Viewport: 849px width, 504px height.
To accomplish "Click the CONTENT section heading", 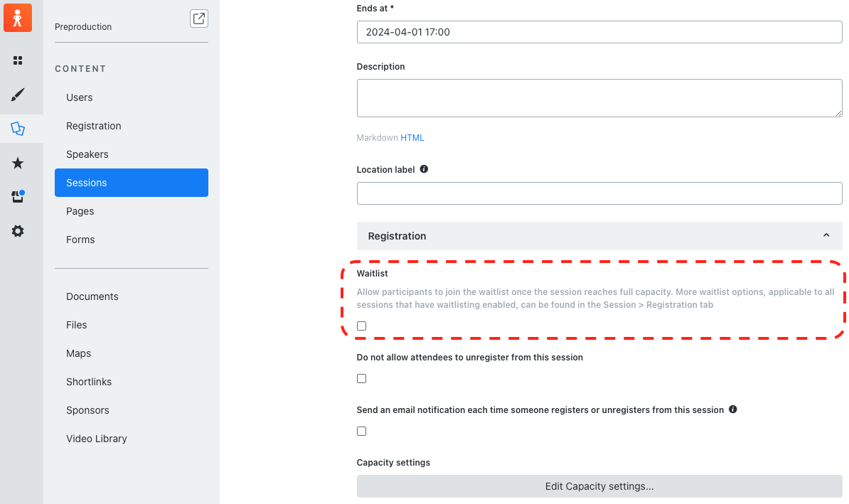I will pos(80,69).
